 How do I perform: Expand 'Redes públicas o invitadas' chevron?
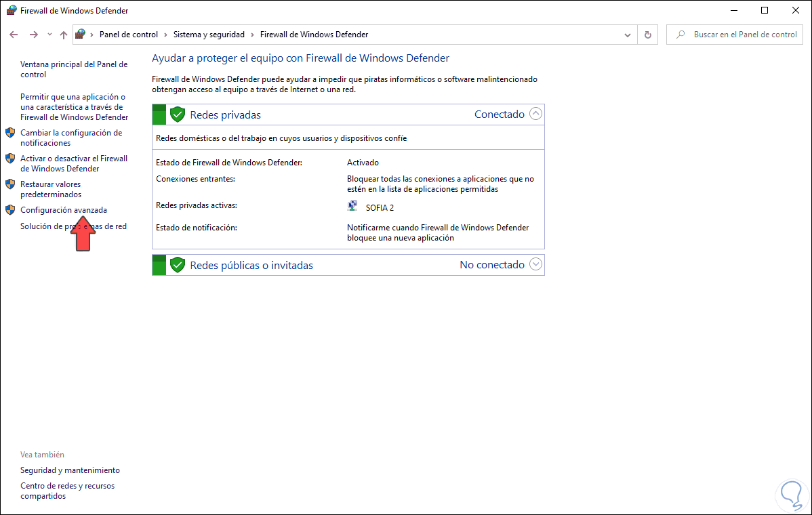[535, 264]
